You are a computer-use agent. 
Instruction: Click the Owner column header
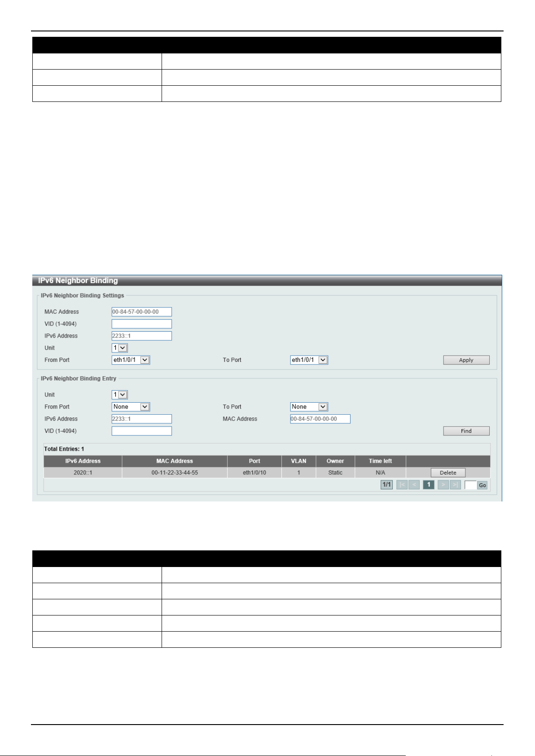point(335,461)
